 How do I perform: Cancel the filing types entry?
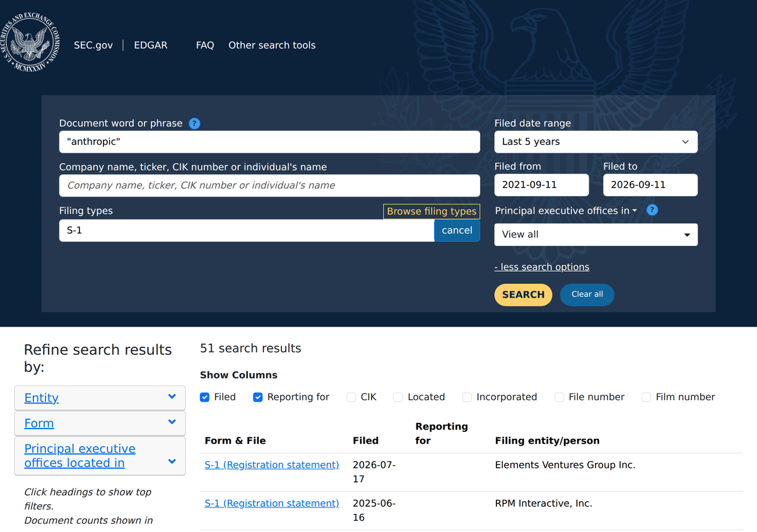(457, 231)
